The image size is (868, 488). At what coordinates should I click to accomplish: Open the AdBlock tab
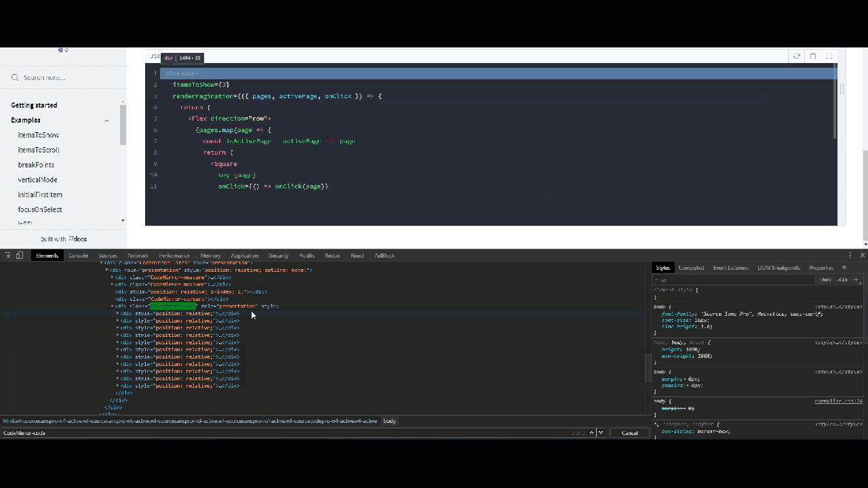[x=384, y=256]
